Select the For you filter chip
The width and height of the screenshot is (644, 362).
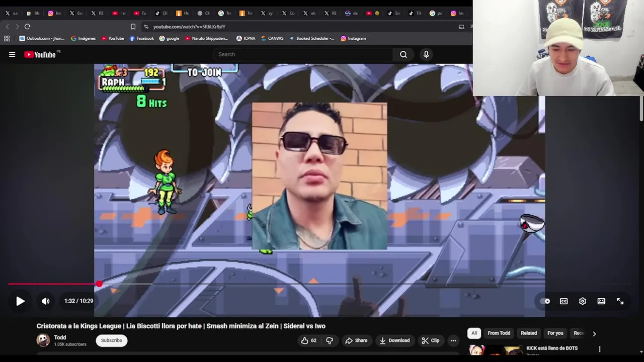(x=555, y=333)
